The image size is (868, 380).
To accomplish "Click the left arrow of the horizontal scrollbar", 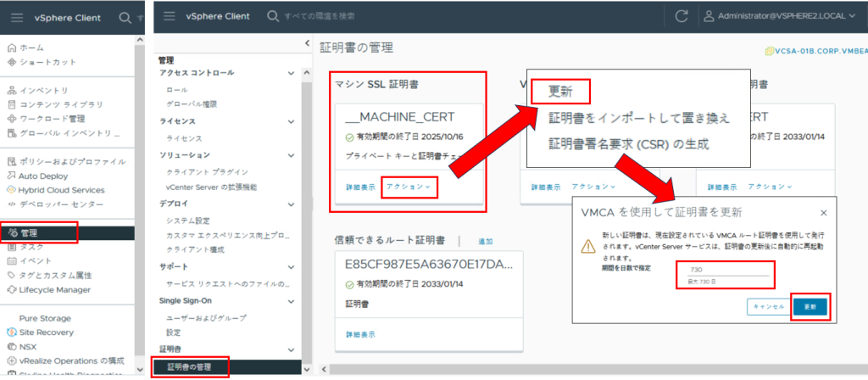I will point(325,369).
